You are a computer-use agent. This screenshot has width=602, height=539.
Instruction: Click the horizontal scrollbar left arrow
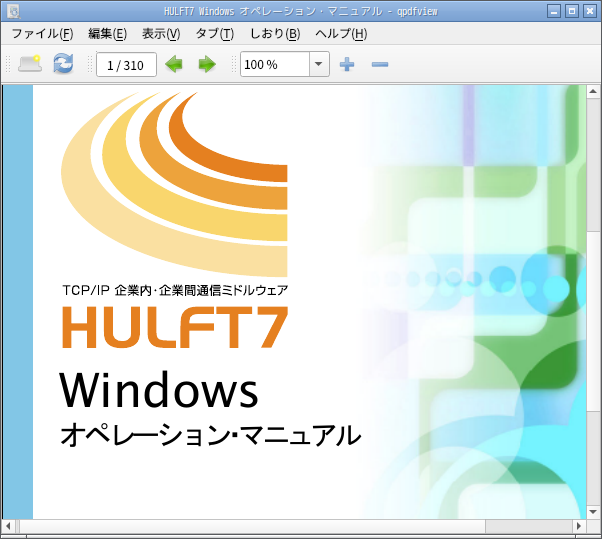point(8,526)
